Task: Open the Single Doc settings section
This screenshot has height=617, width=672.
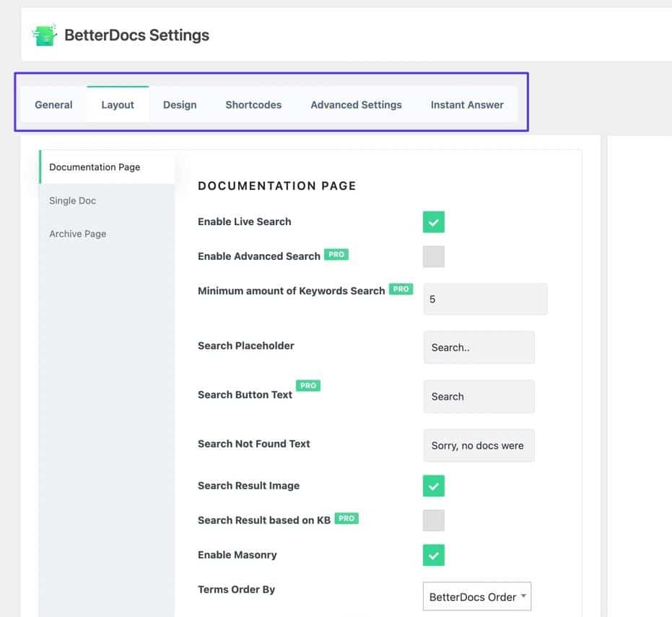Action: (x=72, y=201)
